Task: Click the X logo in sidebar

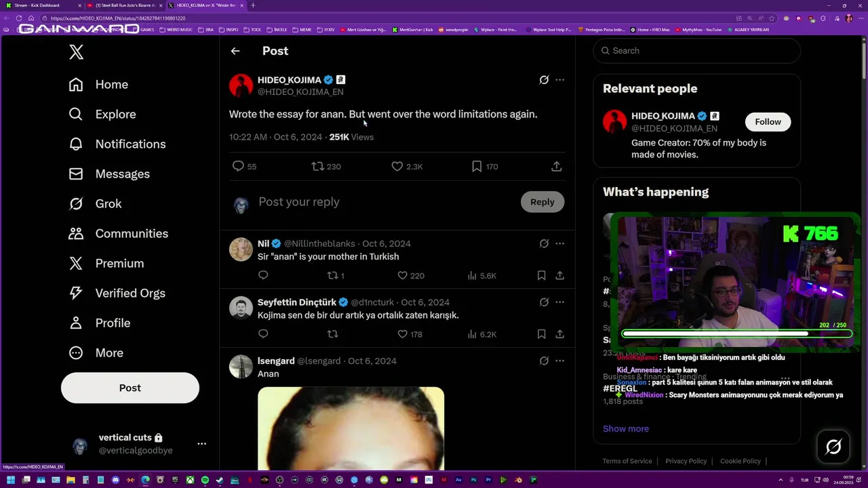Action: tap(76, 52)
